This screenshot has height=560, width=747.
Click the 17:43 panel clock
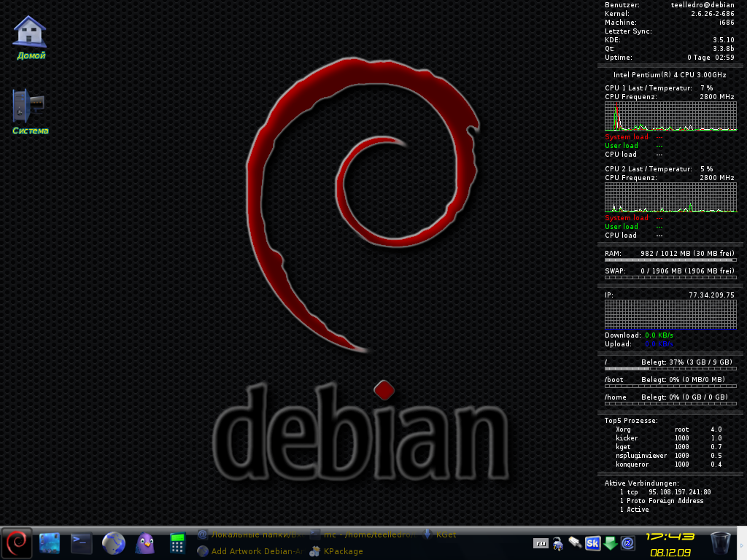pyautogui.click(x=670, y=537)
